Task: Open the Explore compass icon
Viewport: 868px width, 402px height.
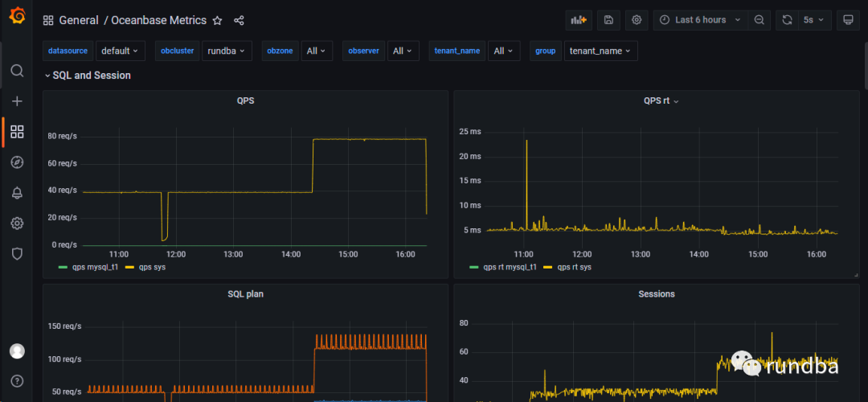Action: point(17,162)
